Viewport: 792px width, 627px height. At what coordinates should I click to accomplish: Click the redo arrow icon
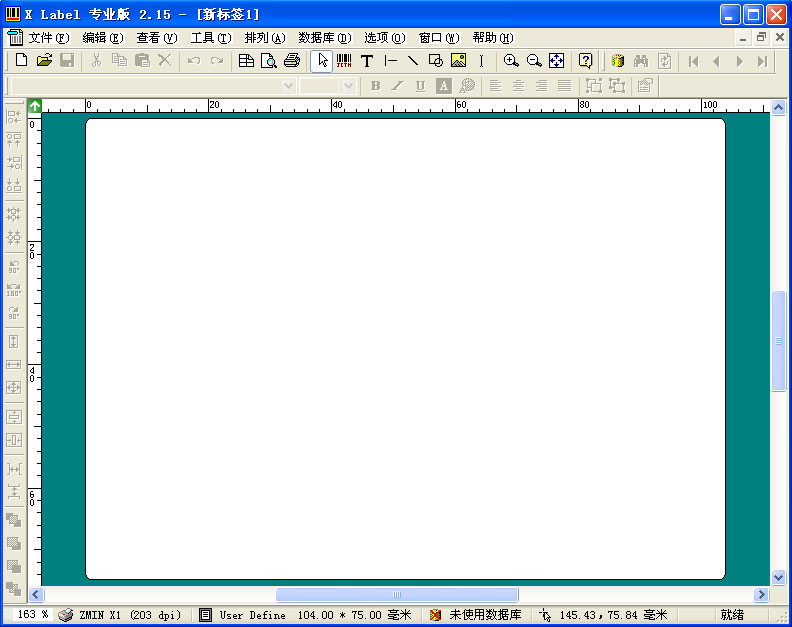[217, 61]
